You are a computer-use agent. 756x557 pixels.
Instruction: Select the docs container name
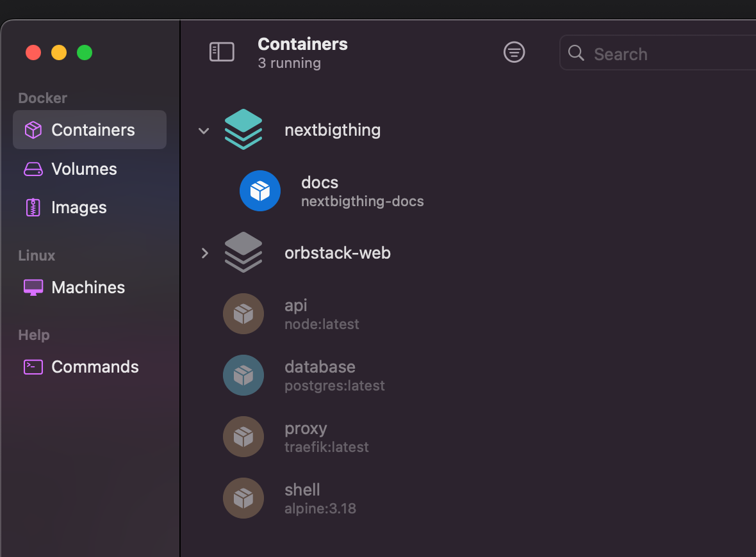pyautogui.click(x=320, y=182)
